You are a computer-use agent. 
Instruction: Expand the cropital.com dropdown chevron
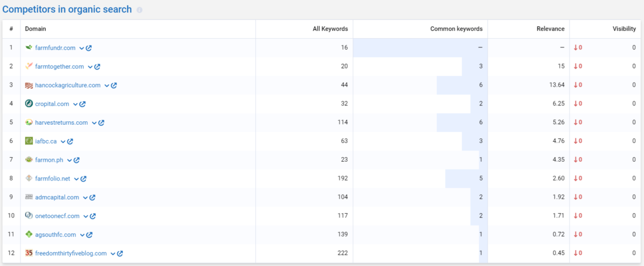[76, 104]
